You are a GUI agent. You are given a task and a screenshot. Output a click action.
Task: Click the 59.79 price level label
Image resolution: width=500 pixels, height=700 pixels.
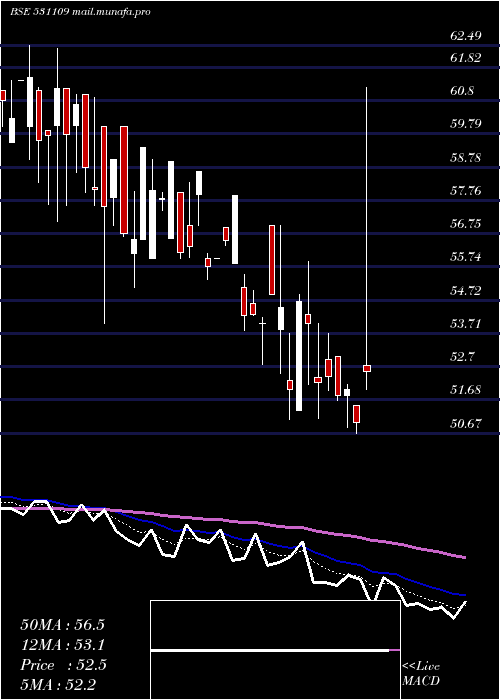tap(466, 124)
